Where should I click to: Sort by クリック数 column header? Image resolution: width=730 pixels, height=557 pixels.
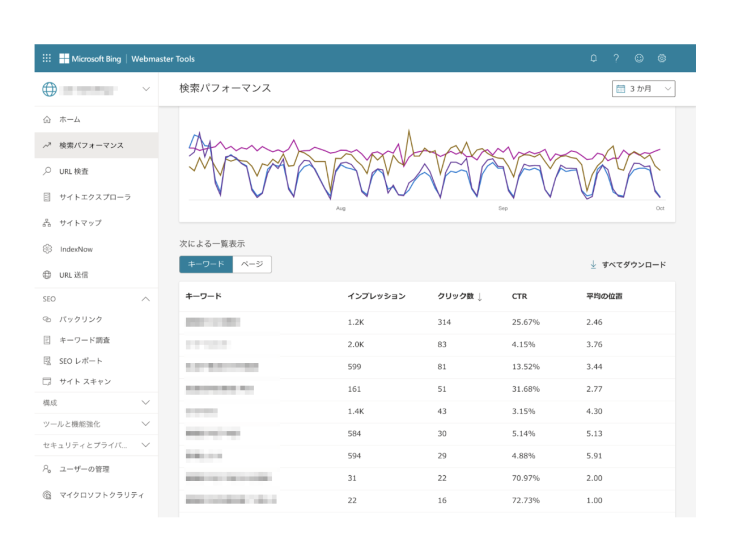[459, 296]
